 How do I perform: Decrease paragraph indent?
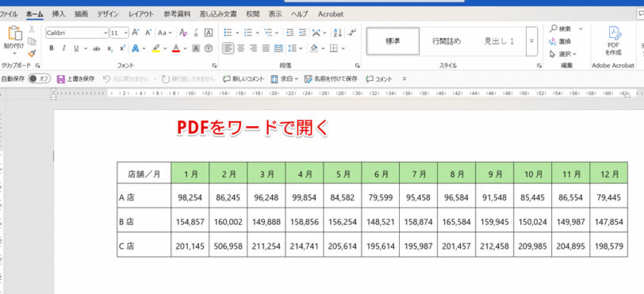tap(290, 32)
